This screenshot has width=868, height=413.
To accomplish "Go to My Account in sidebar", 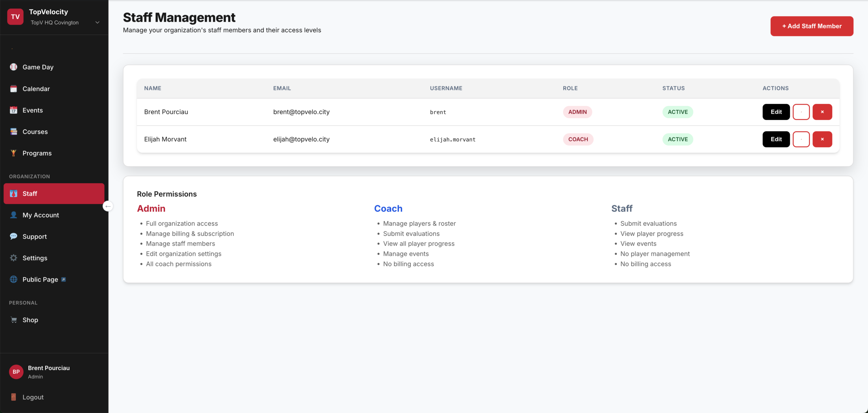I will coord(41,215).
